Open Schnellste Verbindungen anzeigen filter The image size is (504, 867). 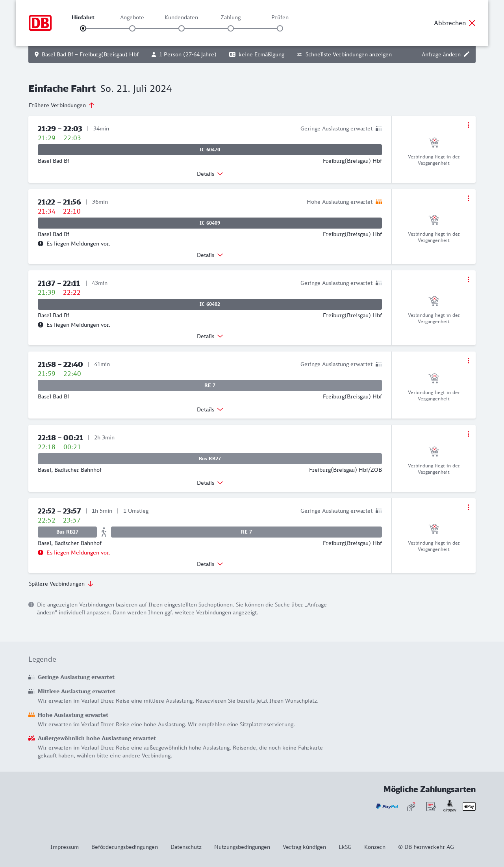tap(345, 54)
